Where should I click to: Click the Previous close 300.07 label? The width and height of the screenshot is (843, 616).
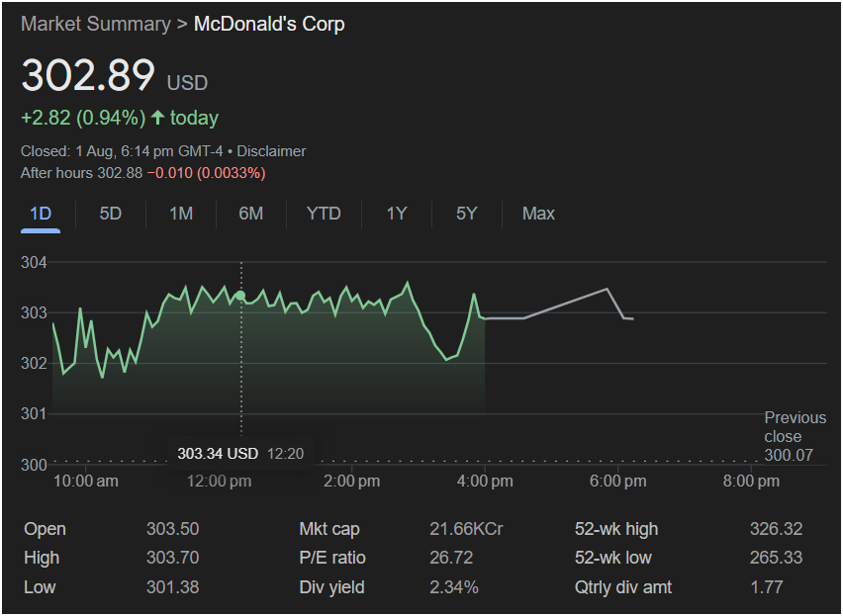pos(795,436)
